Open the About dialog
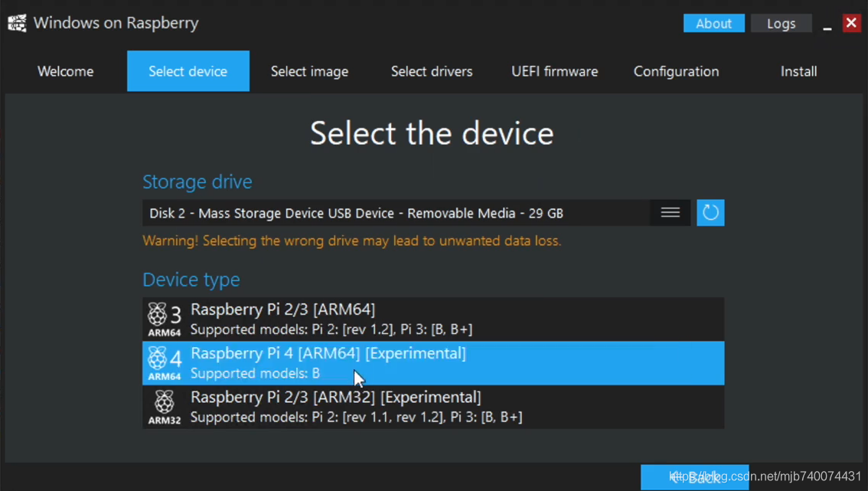 tap(713, 23)
